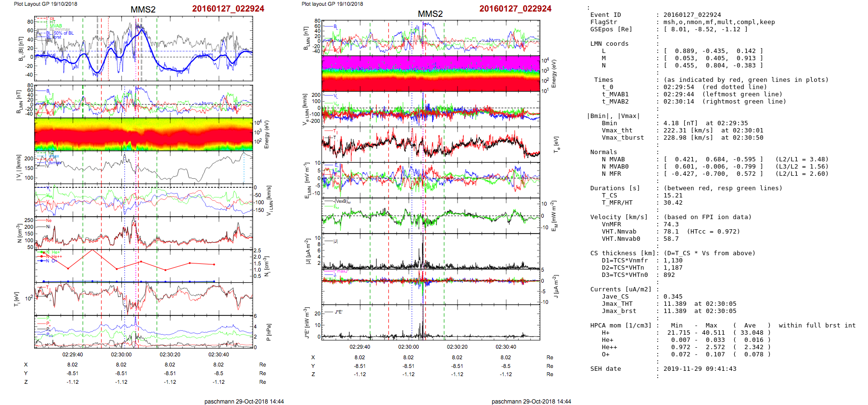Select the N MVAB0 normal vector row
This screenshot has height=405, width=868.
coord(709,167)
